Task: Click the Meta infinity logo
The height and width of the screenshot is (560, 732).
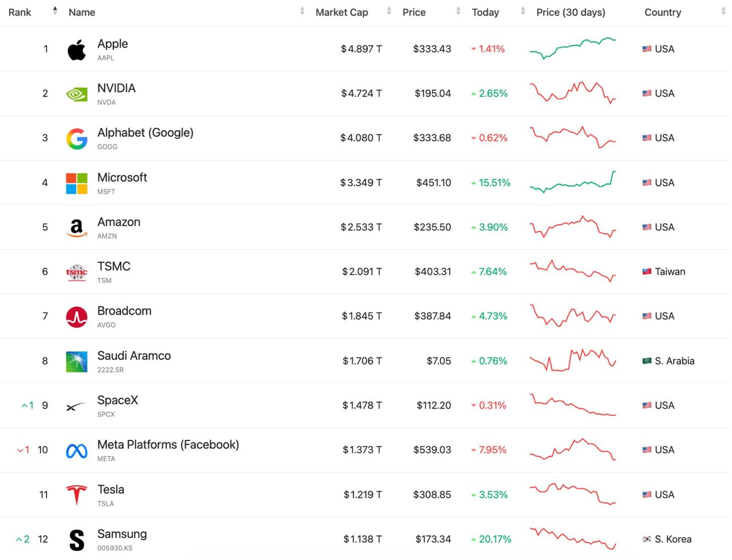Action: pyautogui.click(x=77, y=451)
